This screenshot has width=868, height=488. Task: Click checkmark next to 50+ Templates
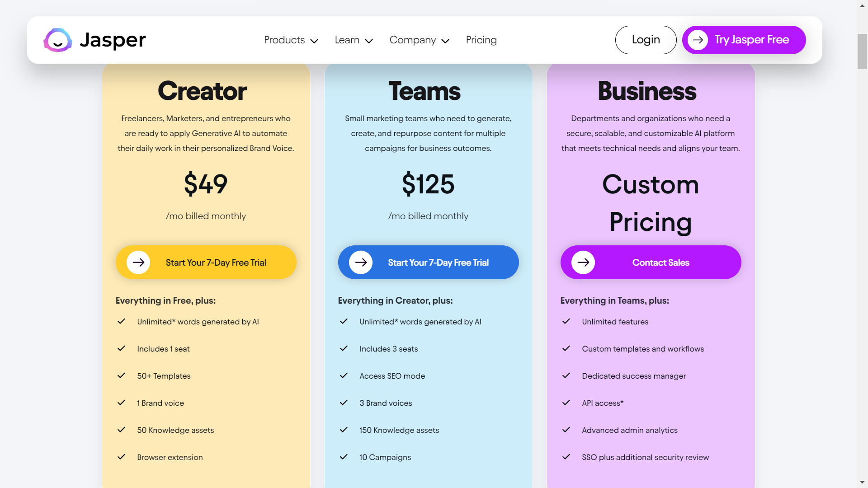tap(121, 375)
